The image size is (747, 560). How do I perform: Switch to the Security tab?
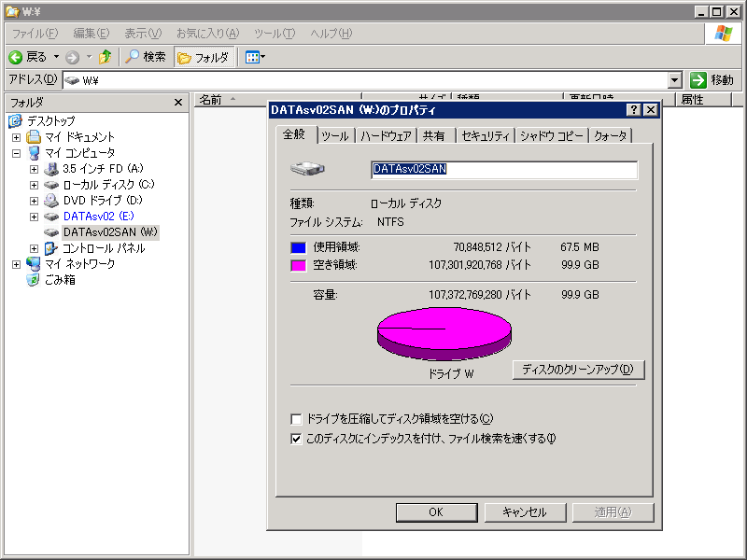[486, 136]
